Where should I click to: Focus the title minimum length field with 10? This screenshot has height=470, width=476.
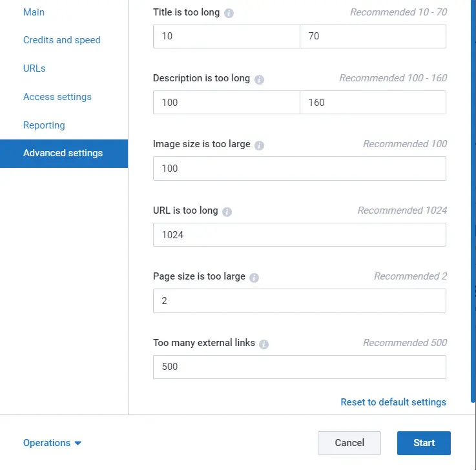(x=227, y=36)
